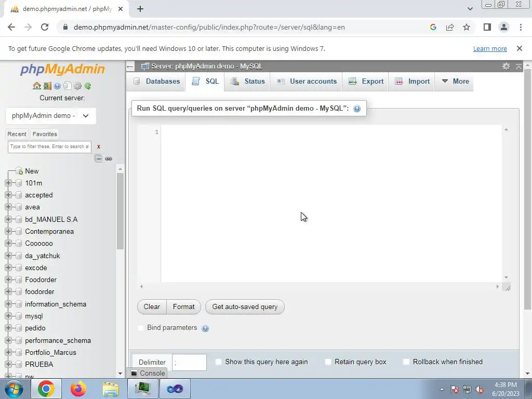Click the Server phpMyAdmin demo breadcrumb icon

coord(145,66)
